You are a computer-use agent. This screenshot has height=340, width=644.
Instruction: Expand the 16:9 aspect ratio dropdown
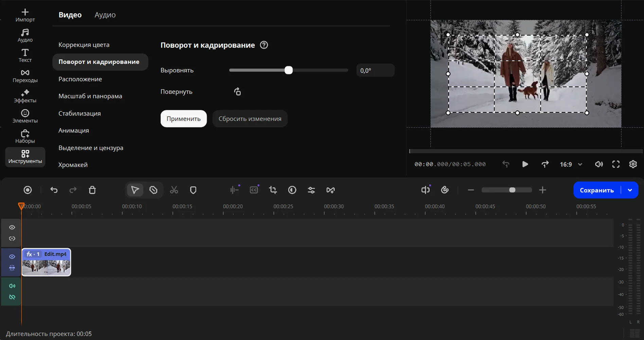pyautogui.click(x=580, y=165)
